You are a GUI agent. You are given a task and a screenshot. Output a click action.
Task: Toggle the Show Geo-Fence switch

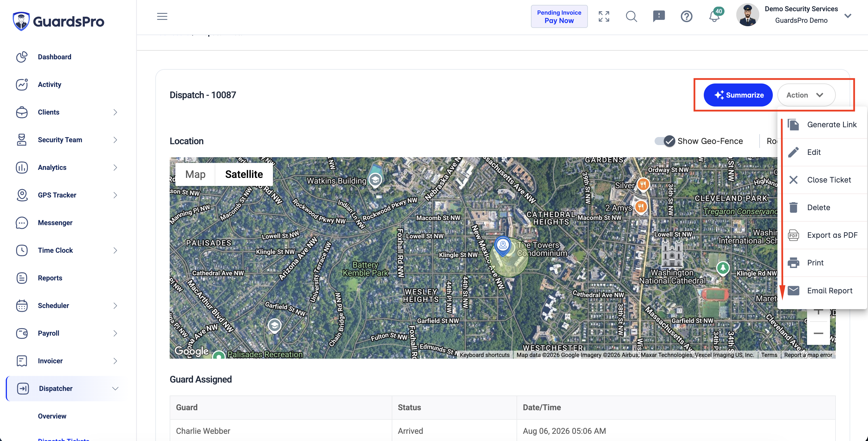(x=665, y=141)
